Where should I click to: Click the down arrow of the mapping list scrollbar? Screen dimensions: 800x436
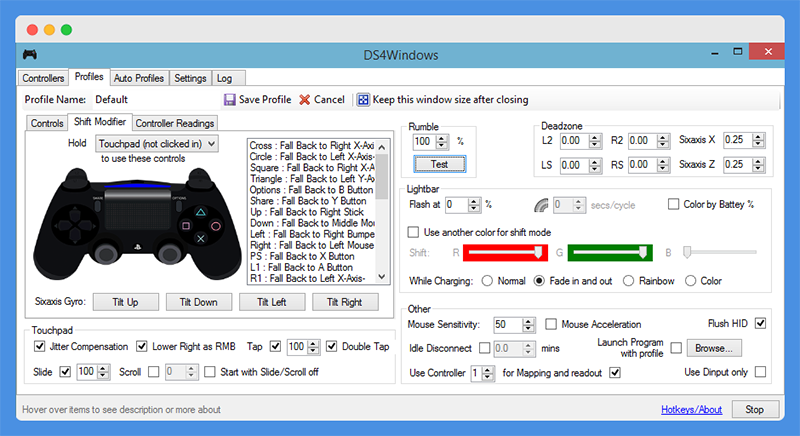pyautogui.click(x=382, y=277)
